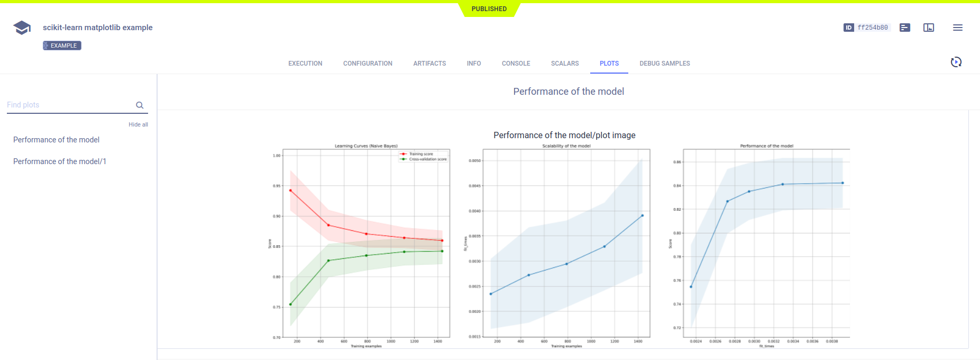Screen dimensions: 980x360
Task: Click the search magnifier icon
Action: point(140,105)
